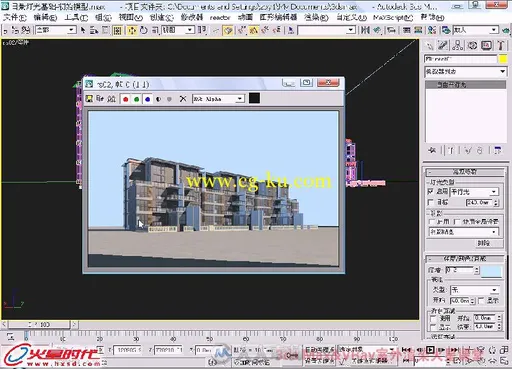Toggle Angle Snap toolbar icon
This screenshot has width=512, height=369.
[x=253, y=30]
